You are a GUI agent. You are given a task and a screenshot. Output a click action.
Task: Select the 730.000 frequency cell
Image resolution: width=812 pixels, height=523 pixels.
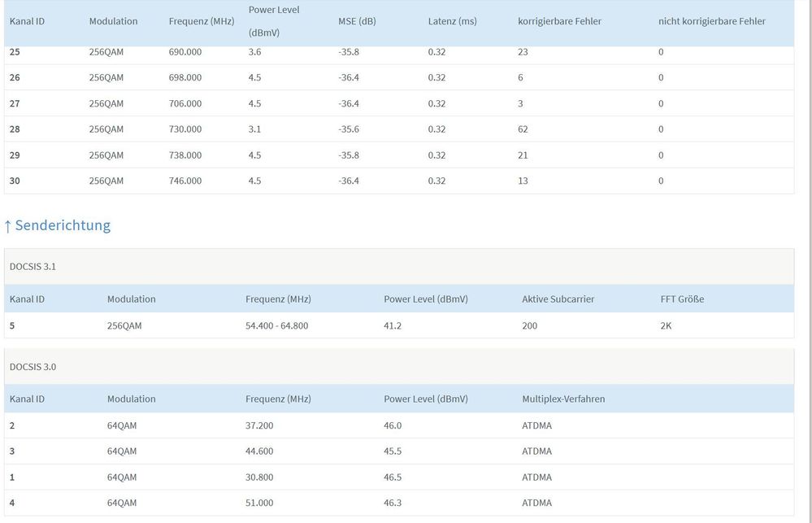185,129
